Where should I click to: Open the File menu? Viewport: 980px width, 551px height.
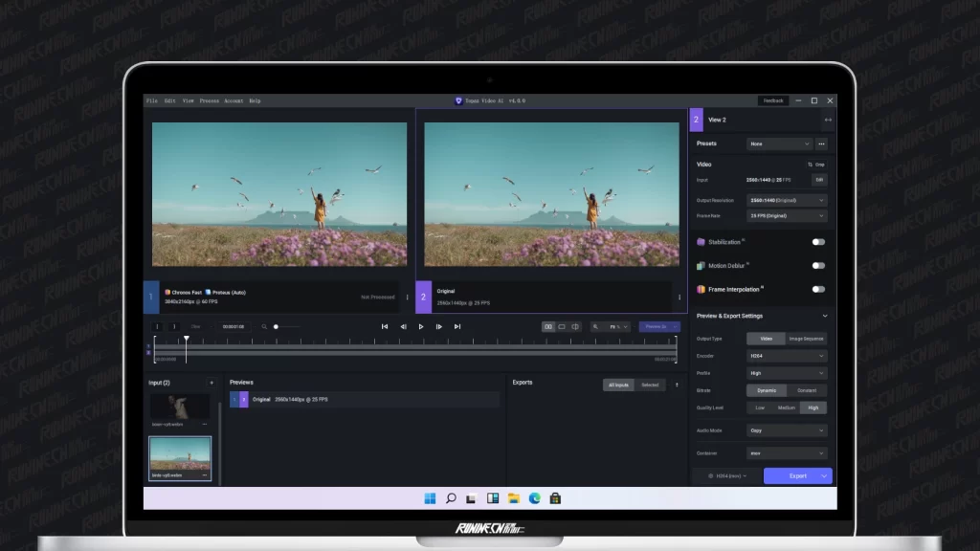click(151, 100)
